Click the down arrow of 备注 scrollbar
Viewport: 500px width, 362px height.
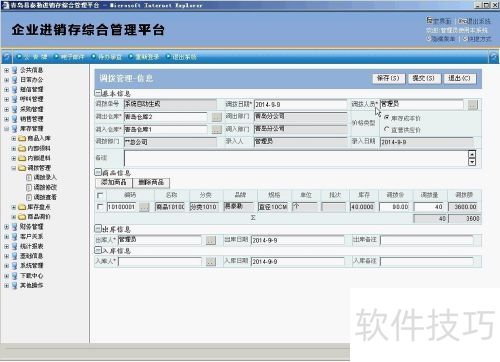pos(472,162)
